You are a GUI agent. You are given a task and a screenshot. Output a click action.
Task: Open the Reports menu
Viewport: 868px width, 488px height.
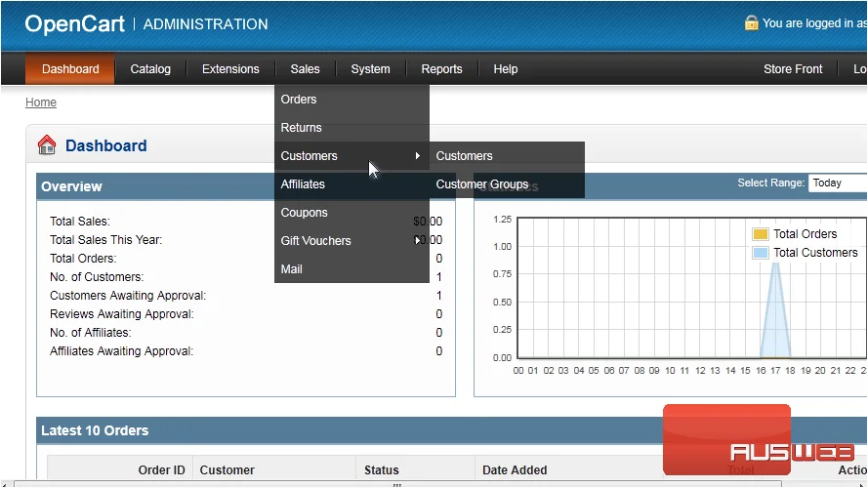441,69
